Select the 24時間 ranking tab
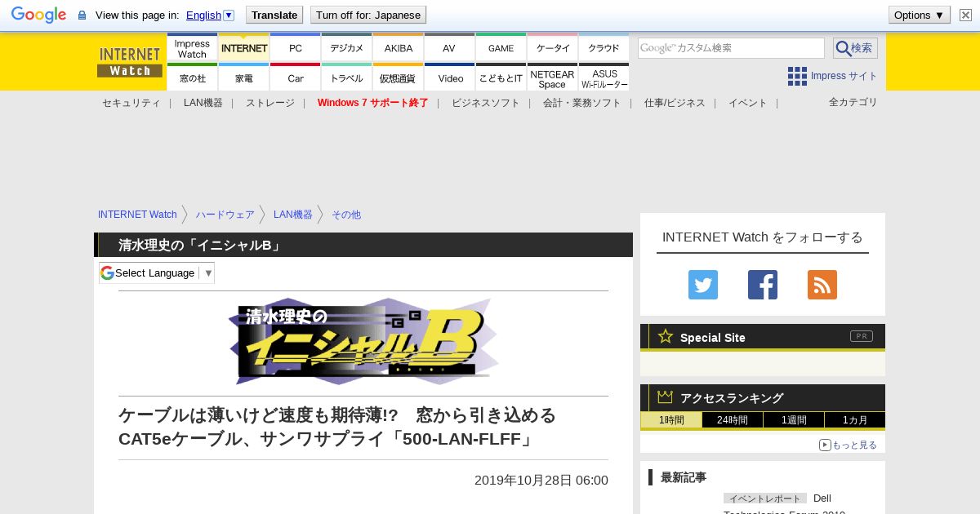This screenshot has height=514, width=980. pos(733,420)
